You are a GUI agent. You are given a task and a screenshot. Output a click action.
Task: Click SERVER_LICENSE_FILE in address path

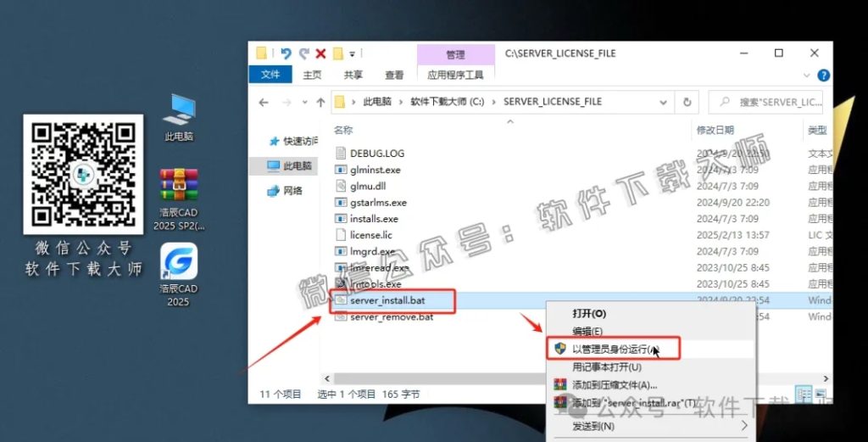point(553,102)
